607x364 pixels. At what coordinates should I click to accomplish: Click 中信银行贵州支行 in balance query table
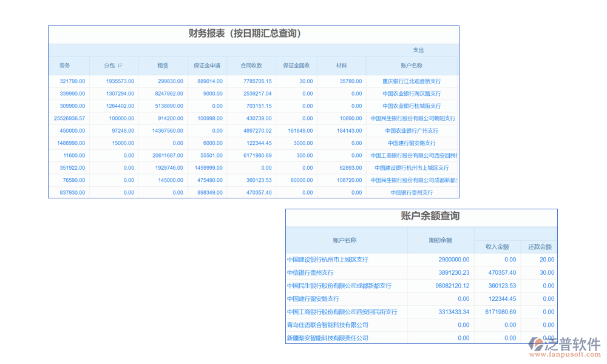pos(310,273)
